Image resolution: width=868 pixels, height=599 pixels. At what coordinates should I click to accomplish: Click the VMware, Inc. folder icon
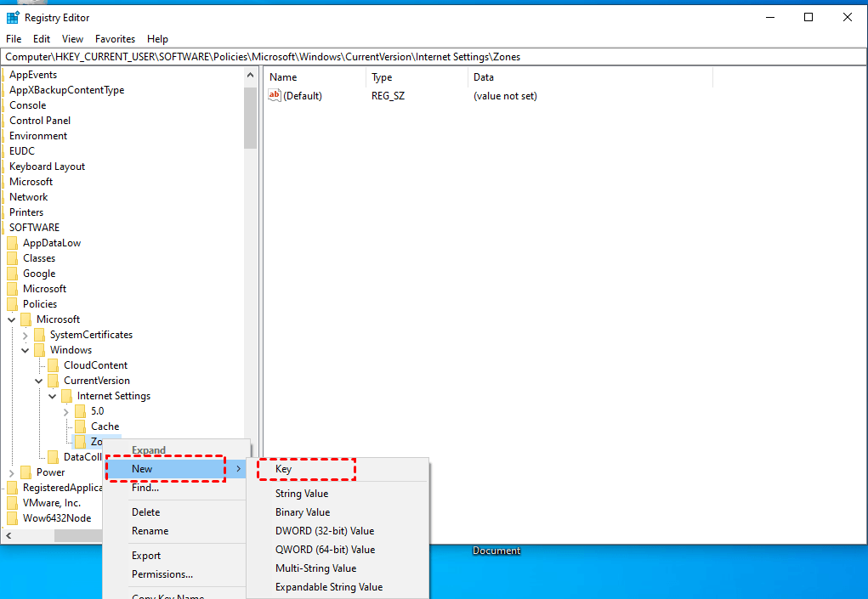[12, 503]
